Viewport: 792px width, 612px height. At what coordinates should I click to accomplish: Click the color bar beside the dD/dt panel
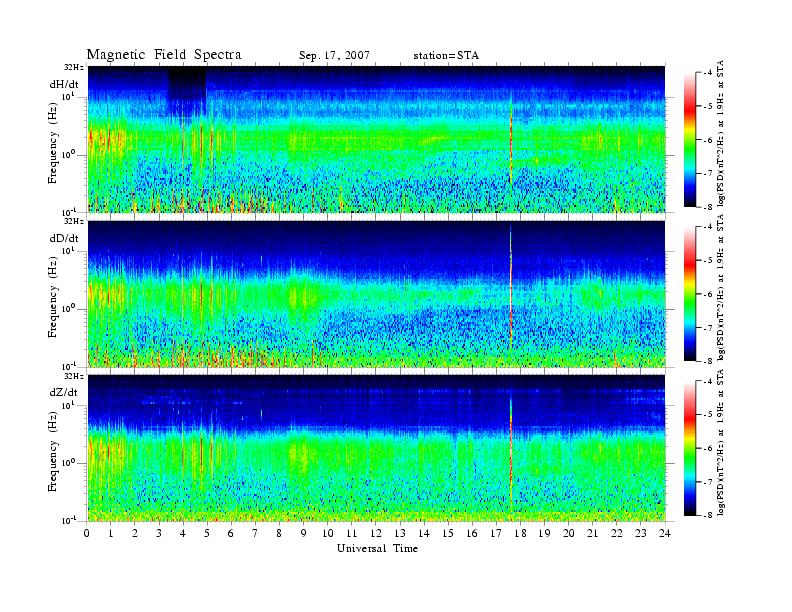(689, 294)
